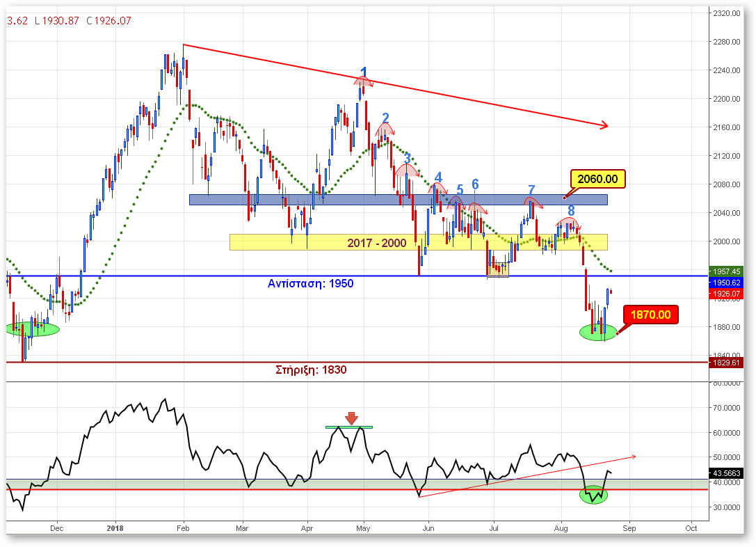Click the 2240.00 price axis label
This screenshot has width=756, height=547.
(x=727, y=70)
